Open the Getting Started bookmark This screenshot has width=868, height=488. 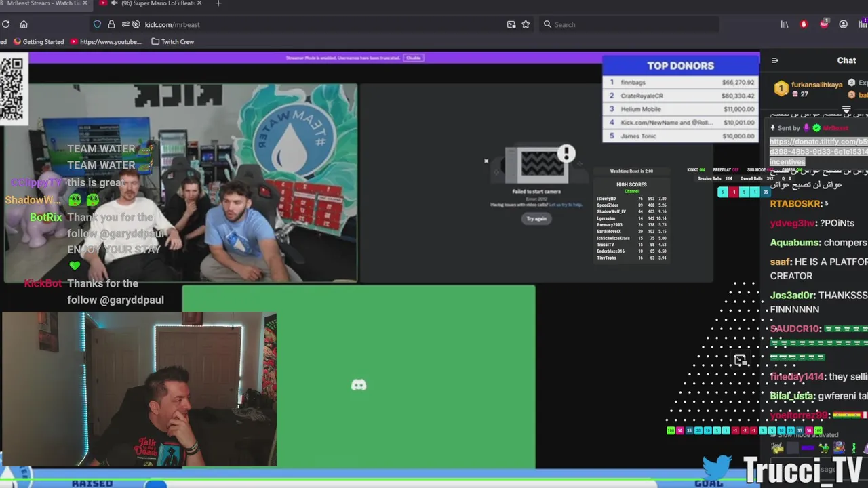(x=39, y=41)
